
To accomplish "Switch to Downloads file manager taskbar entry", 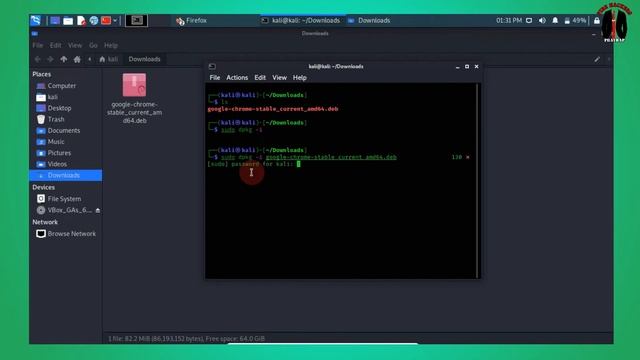I will (369, 20).
